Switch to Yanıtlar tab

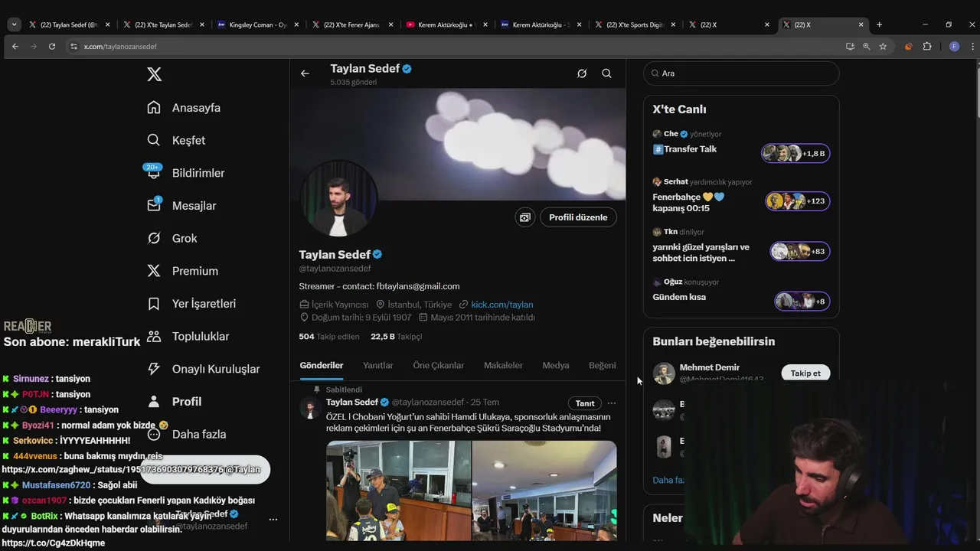(377, 365)
